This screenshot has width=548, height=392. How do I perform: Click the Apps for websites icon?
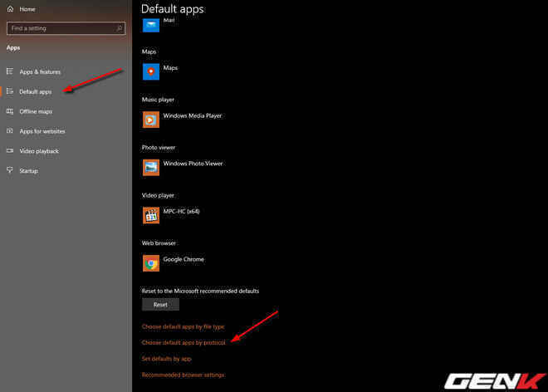[10, 130]
